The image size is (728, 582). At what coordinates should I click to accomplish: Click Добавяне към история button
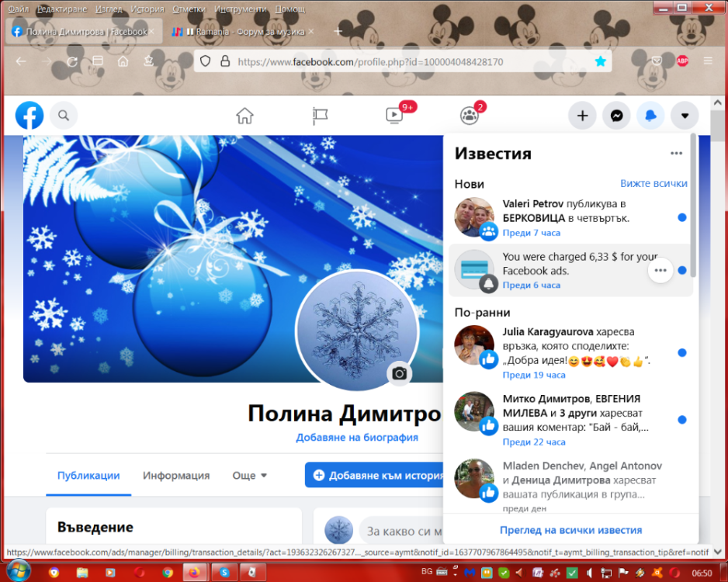(x=374, y=475)
